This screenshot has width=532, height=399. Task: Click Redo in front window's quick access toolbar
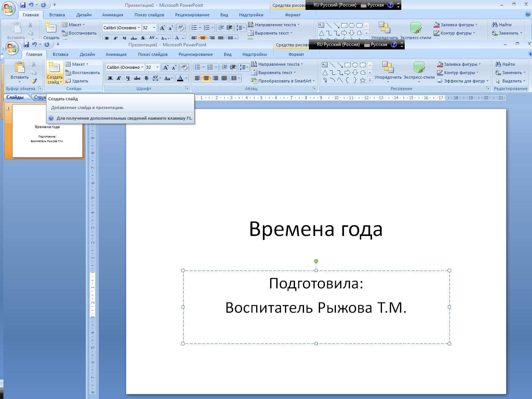(47, 44)
